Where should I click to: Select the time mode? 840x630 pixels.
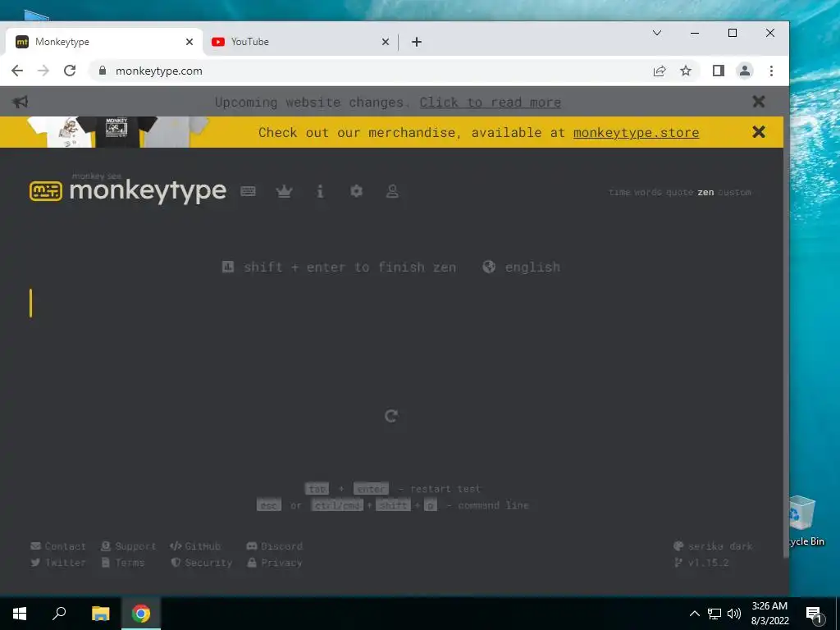[x=620, y=192]
